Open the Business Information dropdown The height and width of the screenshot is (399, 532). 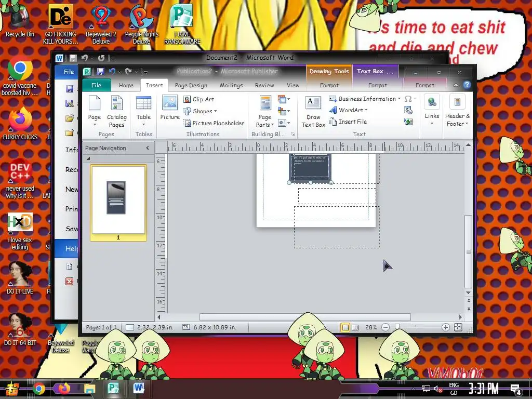(x=365, y=99)
